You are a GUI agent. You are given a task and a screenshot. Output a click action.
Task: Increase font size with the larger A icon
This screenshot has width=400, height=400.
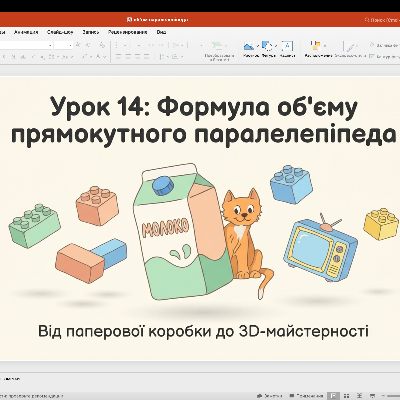click(x=78, y=45)
